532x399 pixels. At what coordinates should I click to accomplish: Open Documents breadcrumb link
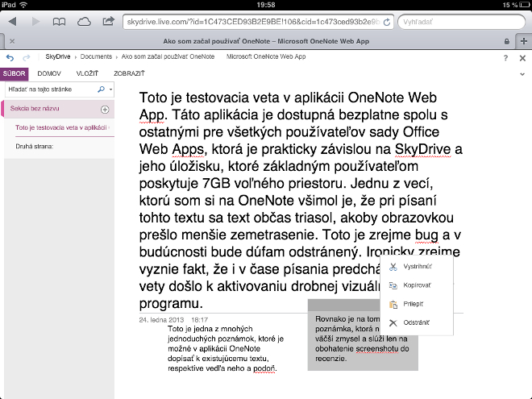coord(96,56)
